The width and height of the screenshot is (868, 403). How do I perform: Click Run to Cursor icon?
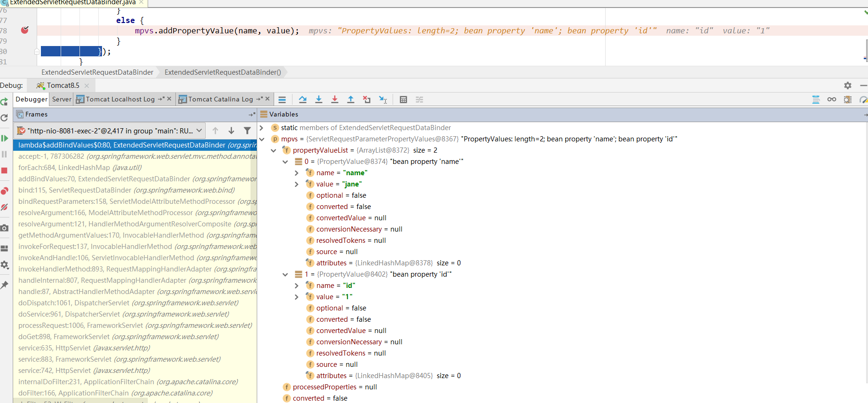[383, 100]
